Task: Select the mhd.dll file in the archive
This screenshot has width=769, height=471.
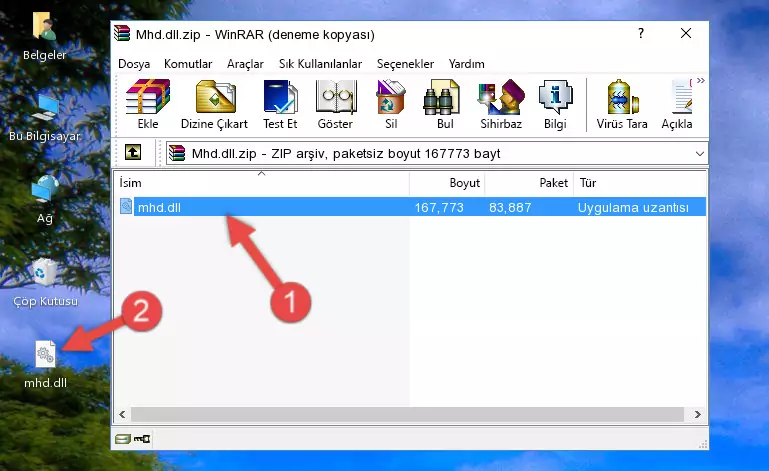Action: point(411,207)
